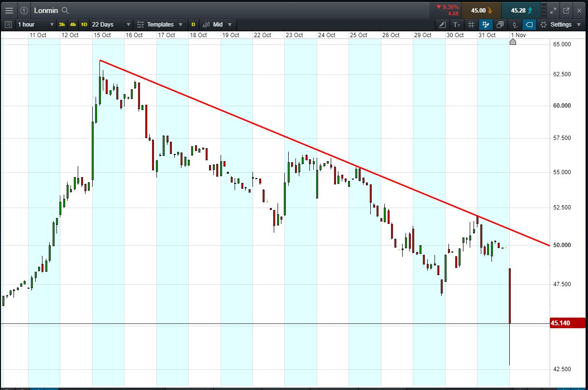Click the 31 Oct date label
The height and width of the screenshot is (390, 588).
pyautogui.click(x=487, y=35)
